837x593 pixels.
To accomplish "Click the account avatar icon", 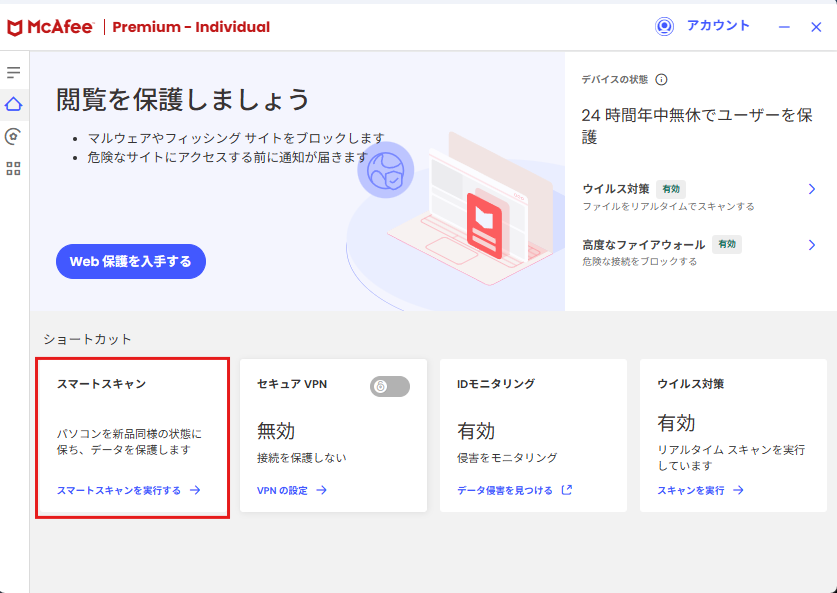I will (664, 26).
